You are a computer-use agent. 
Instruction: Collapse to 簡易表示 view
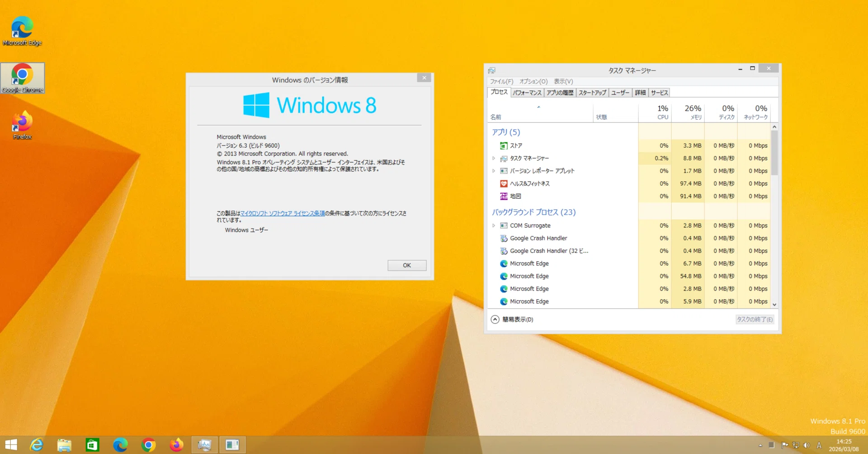pyautogui.click(x=512, y=319)
